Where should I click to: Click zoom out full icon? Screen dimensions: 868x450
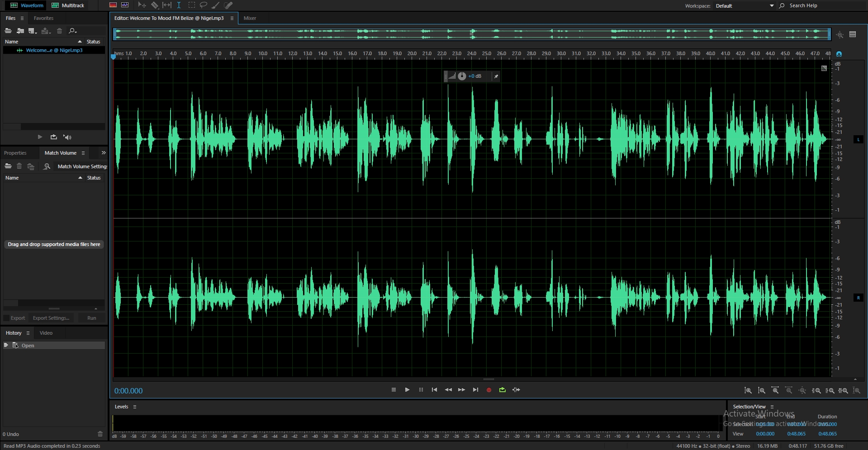pyautogui.click(x=802, y=390)
